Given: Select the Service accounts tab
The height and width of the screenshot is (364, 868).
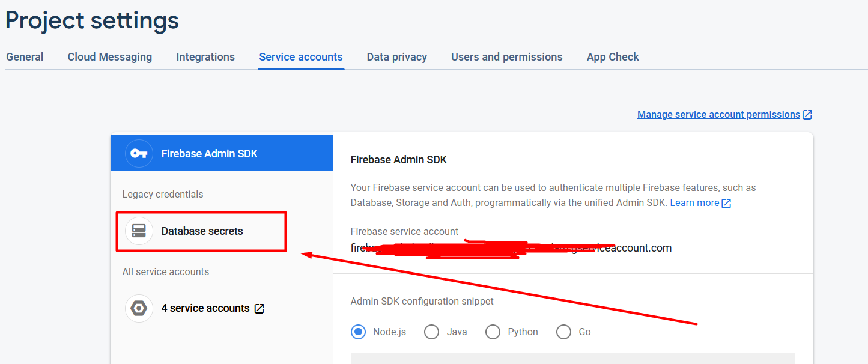Looking at the screenshot, I should click(301, 57).
